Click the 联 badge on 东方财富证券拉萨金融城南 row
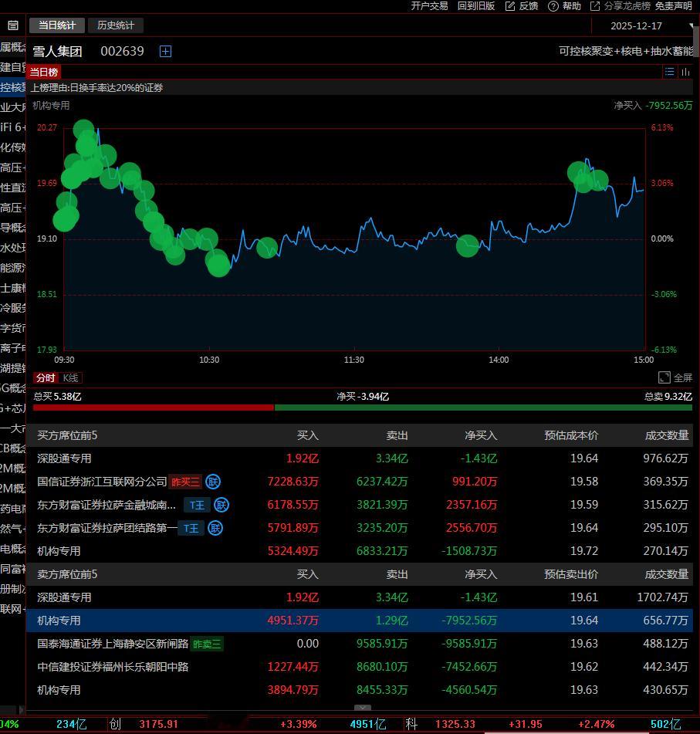This screenshot has width=700, height=734. pos(221,505)
